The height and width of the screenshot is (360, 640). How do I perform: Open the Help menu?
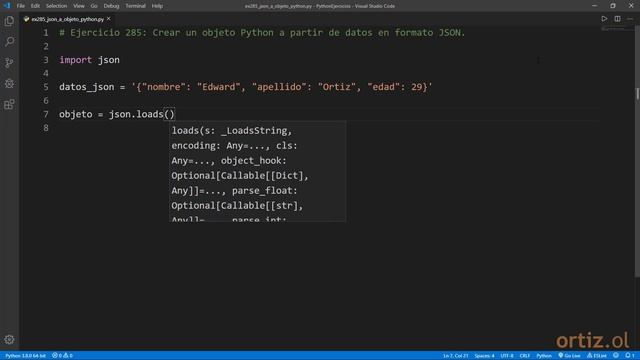(x=157, y=6)
